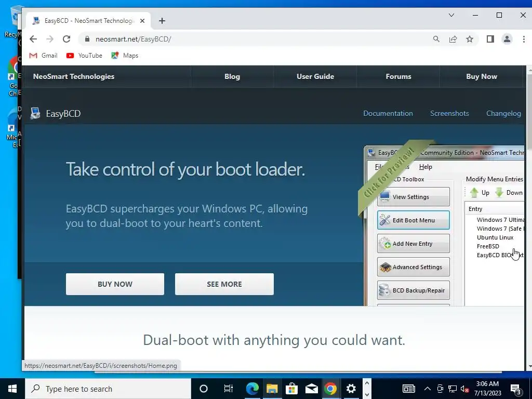Open Settings gear on the taskbar
This screenshot has height=399, width=532.
(351, 389)
